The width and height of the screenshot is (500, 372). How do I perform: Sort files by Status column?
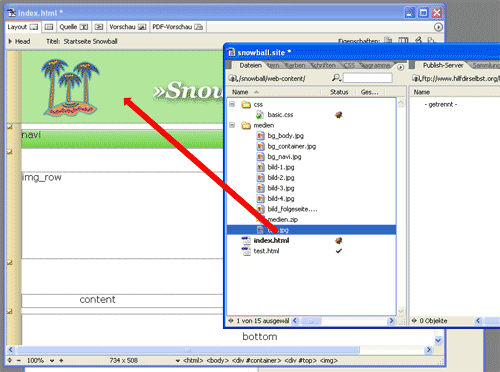pyautogui.click(x=339, y=92)
